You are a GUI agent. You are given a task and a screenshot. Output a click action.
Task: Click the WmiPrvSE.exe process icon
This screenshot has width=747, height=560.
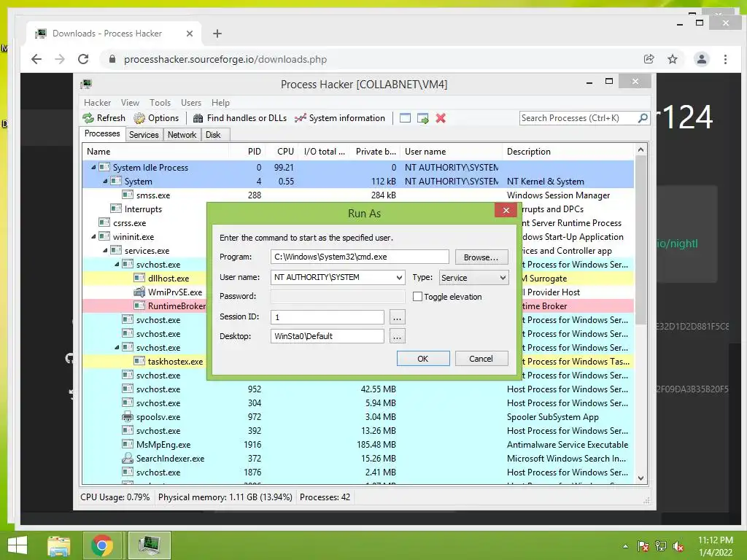[139, 292]
